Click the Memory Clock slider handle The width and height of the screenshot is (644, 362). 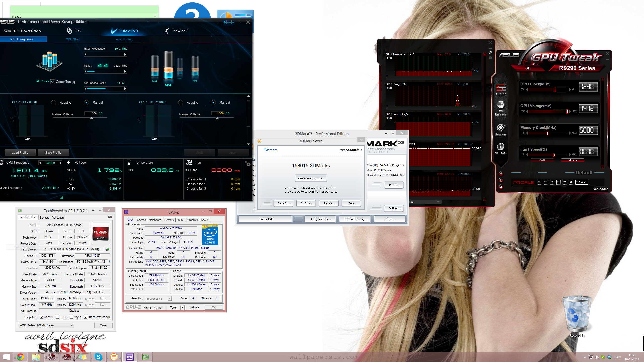pos(547,133)
